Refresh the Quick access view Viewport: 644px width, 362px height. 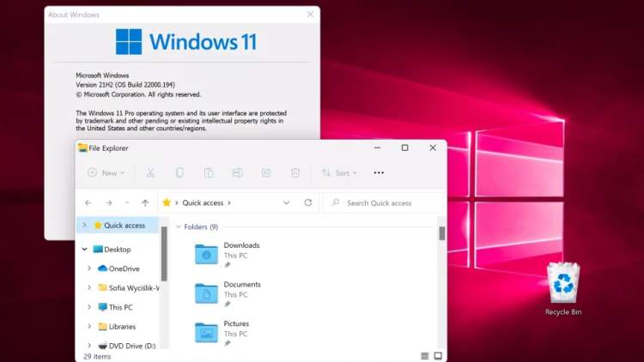pyautogui.click(x=308, y=202)
